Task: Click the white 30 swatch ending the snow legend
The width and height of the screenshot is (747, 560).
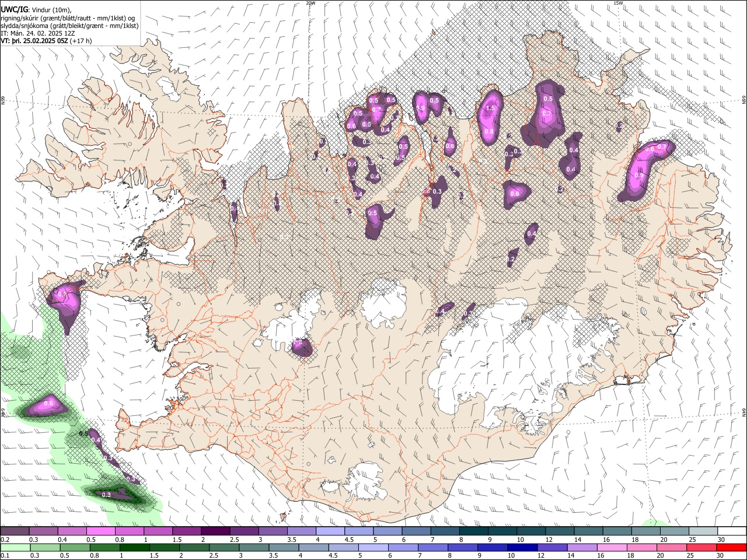Action: (x=732, y=531)
